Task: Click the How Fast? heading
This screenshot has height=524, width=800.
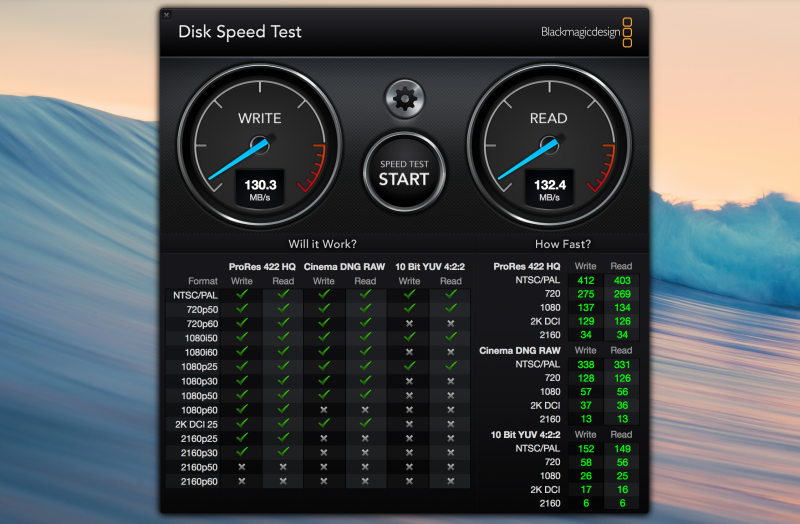Action: (563, 244)
